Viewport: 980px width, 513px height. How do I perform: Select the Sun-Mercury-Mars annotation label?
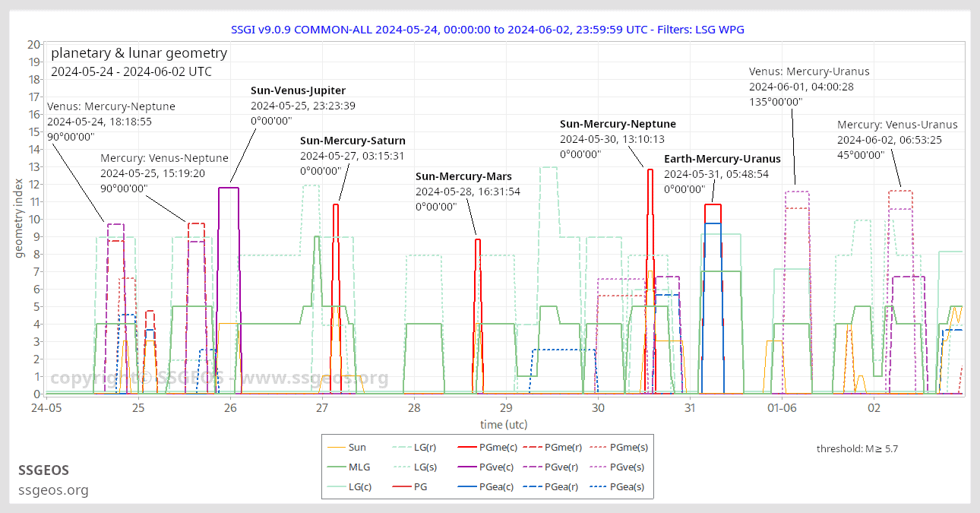(463, 176)
